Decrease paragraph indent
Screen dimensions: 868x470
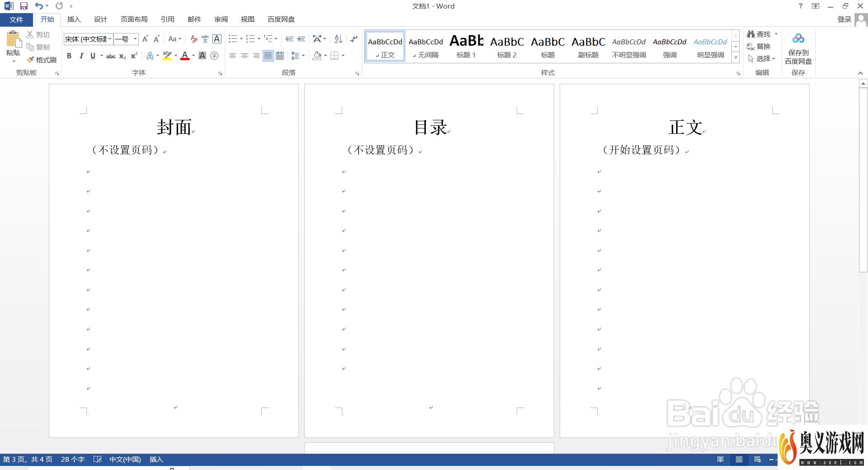coord(289,39)
